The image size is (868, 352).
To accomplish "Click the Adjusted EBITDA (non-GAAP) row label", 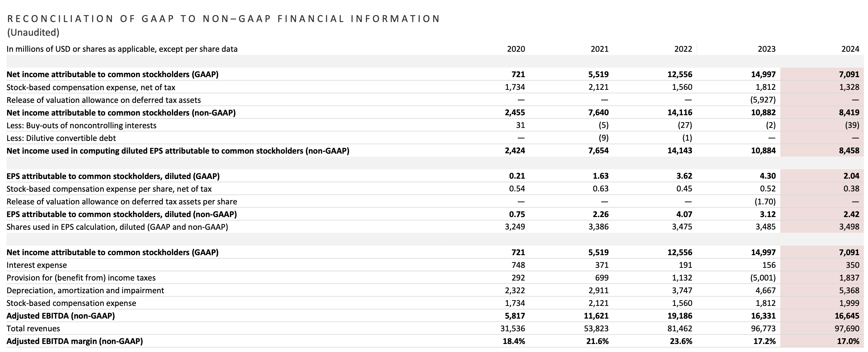I will (61, 316).
